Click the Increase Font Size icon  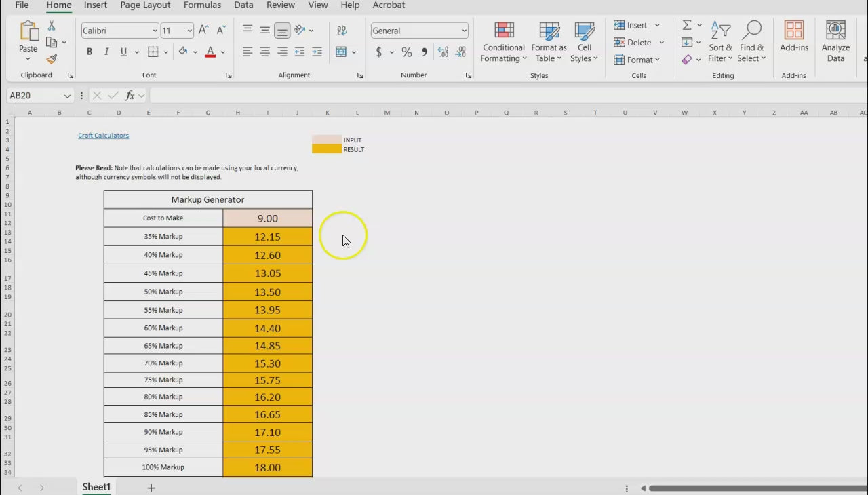tap(203, 31)
